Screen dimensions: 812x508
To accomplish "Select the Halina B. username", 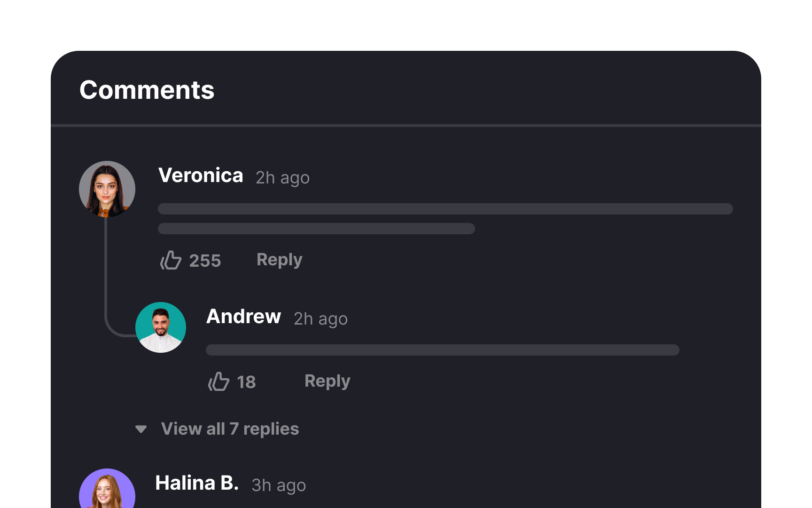I will point(197,483).
